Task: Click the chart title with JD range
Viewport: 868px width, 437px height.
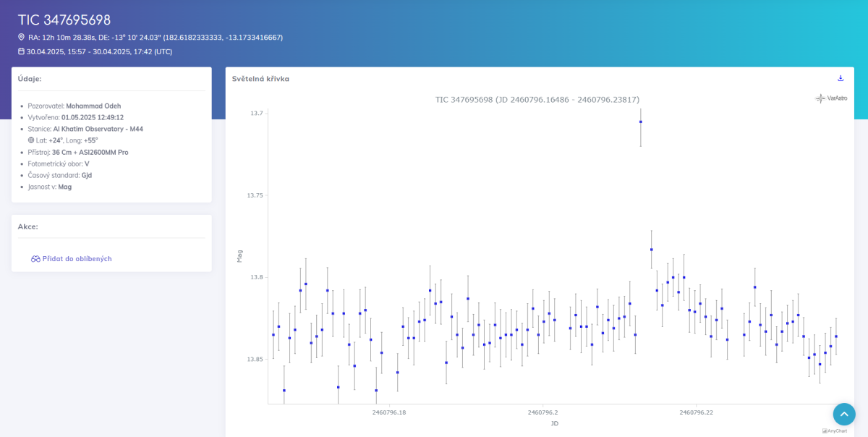Action: [537, 99]
